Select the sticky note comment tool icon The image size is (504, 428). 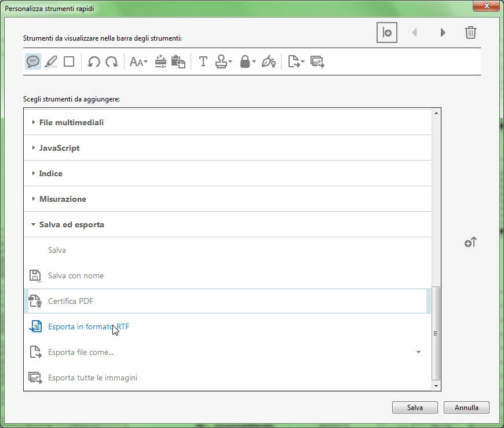(33, 61)
